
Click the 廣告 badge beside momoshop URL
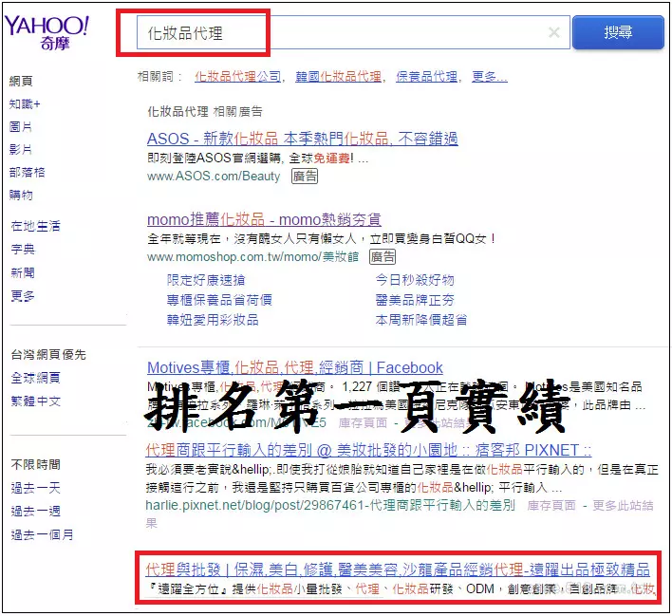pos(383,257)
